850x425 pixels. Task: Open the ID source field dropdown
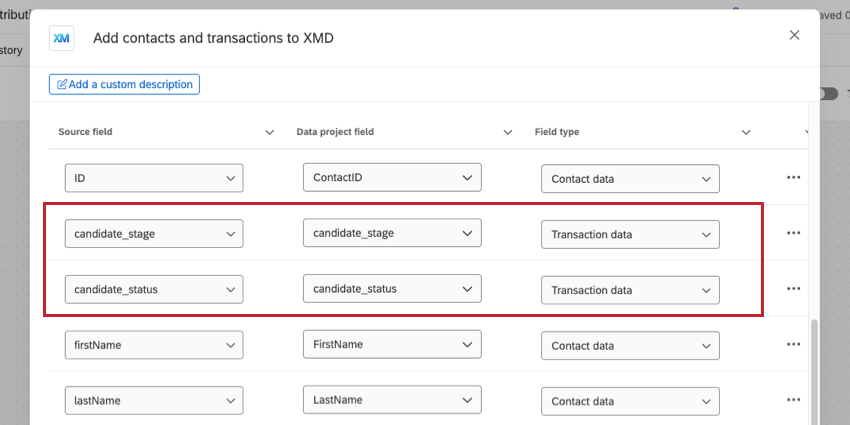154,179
